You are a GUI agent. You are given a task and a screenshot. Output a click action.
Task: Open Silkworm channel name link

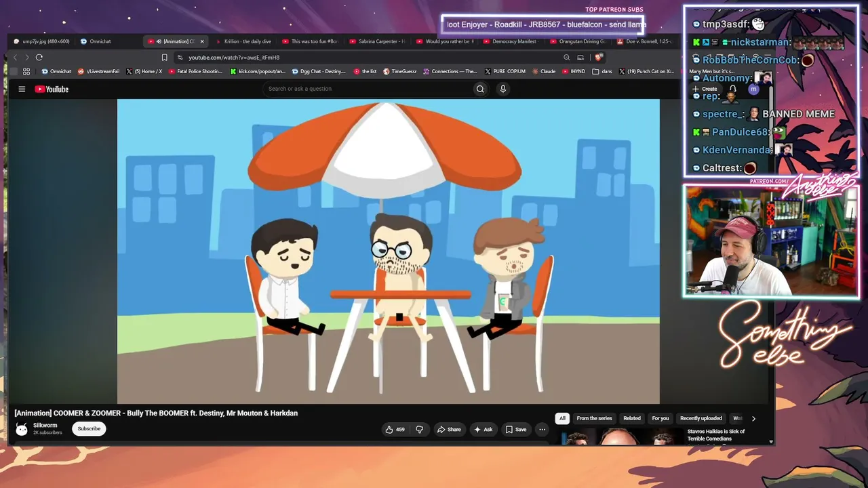point(45,426)
